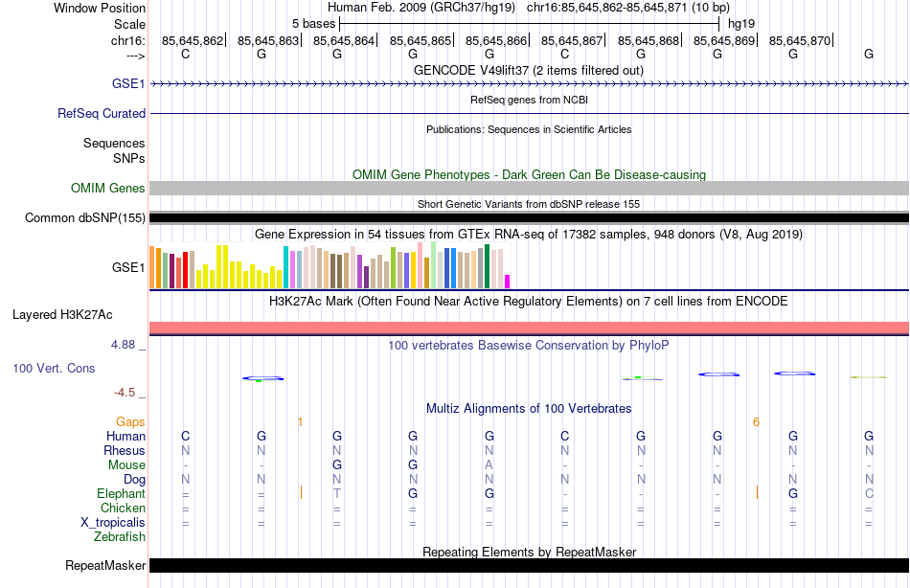Click the A base in Mouse row

click(x=489, y=465)
